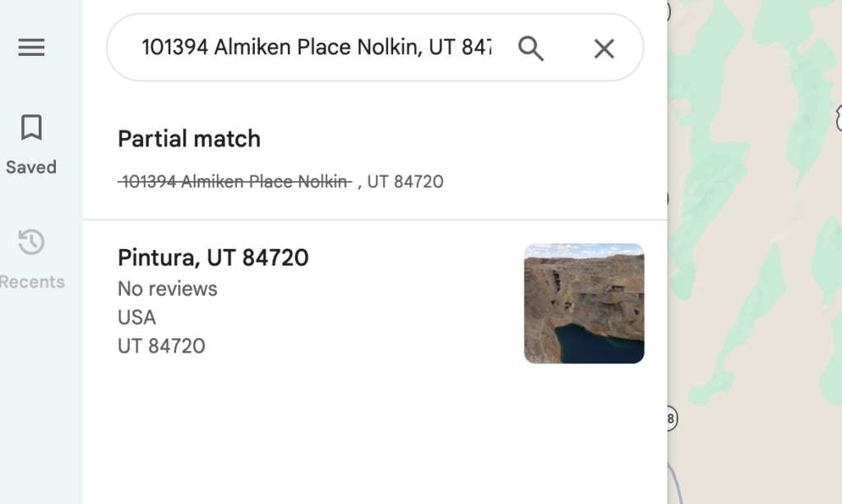The image size is (842, 504).
Task: Click the bookmark icon above the Saved label
Action: 30,127
